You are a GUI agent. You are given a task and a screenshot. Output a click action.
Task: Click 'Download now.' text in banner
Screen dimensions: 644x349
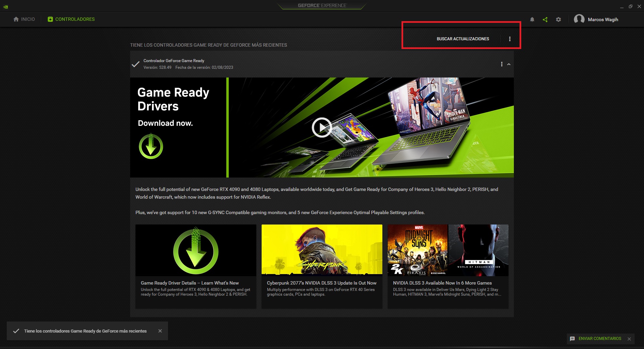click(165, 123)
